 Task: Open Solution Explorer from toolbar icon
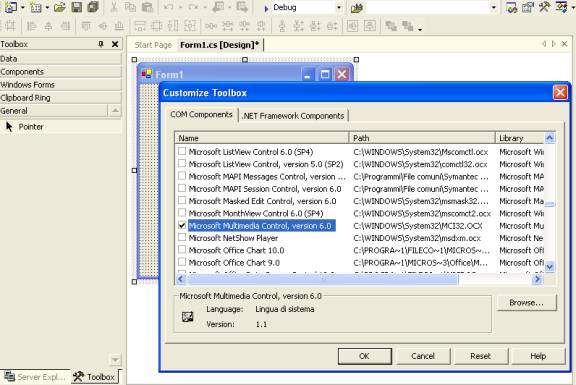(511, 7)
